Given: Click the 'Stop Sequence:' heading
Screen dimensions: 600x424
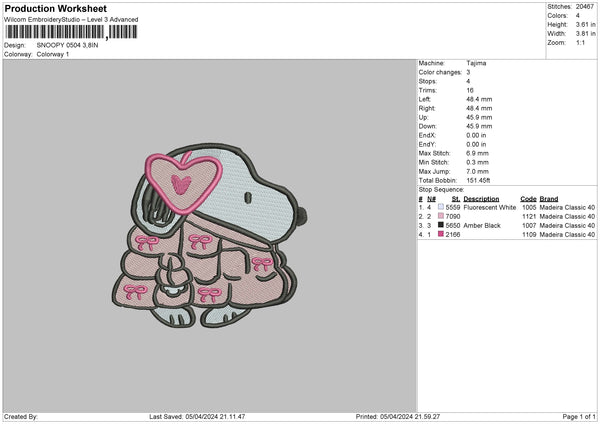Looking at the screenshot, I should tap(441, 189).
